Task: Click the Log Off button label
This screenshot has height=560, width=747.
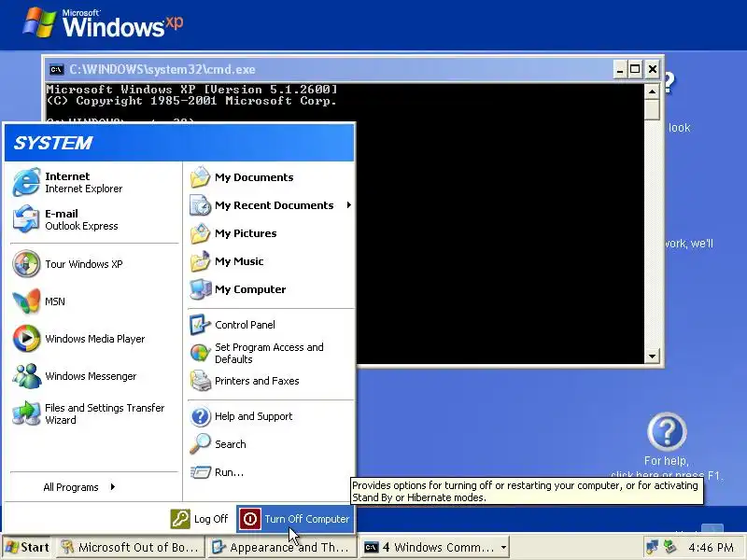Action: [211, 519]
